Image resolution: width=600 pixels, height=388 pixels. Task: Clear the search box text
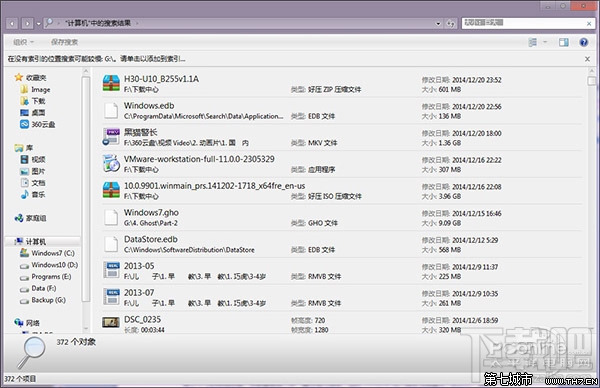pyautogui.click(x=589, y=24)
